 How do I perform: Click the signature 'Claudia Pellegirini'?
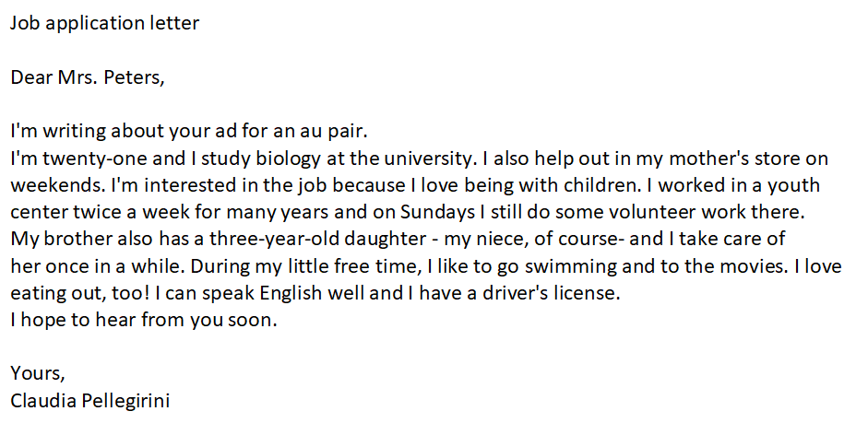tap(89, 401)
